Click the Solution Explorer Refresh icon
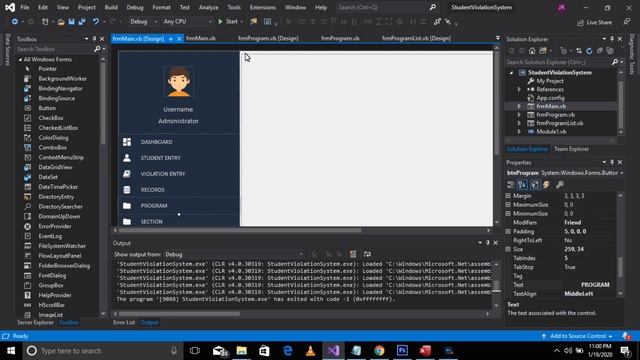 click(x=589, y=51)
